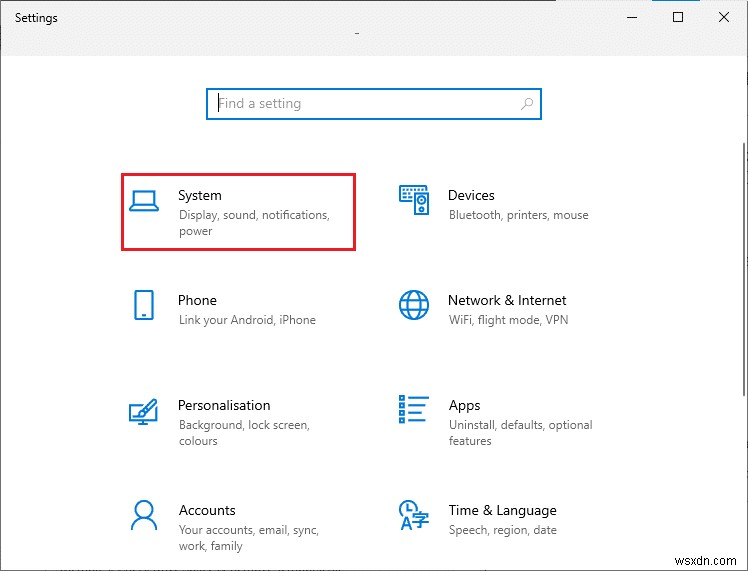Image resolution: width=748 pixels, height=571 pixels.
Task: Open the Time & Language heading
Action: coord(503,510)
